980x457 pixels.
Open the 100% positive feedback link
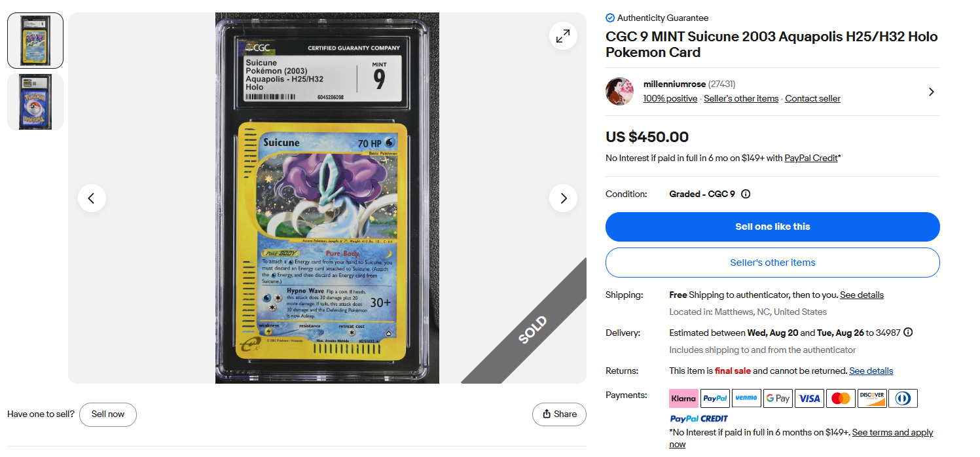pyautogui.click(x=670, y=99)
